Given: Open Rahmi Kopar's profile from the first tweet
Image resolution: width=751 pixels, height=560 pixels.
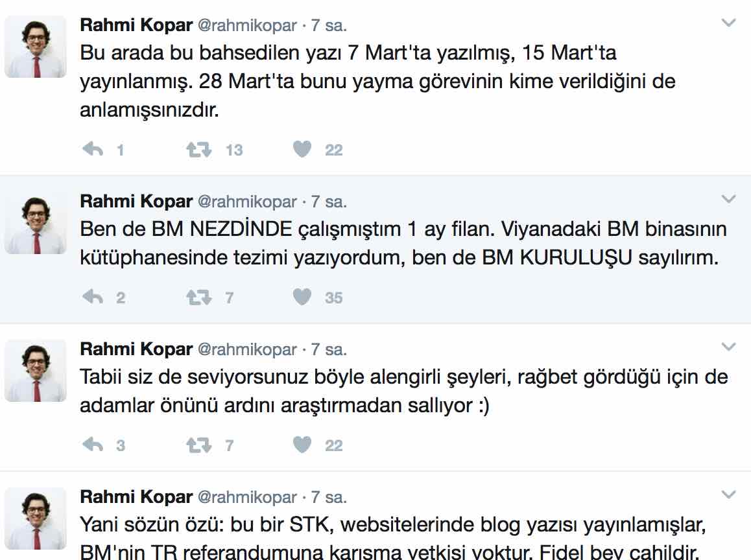Looking at the screenshot, I should pos(136,25).
